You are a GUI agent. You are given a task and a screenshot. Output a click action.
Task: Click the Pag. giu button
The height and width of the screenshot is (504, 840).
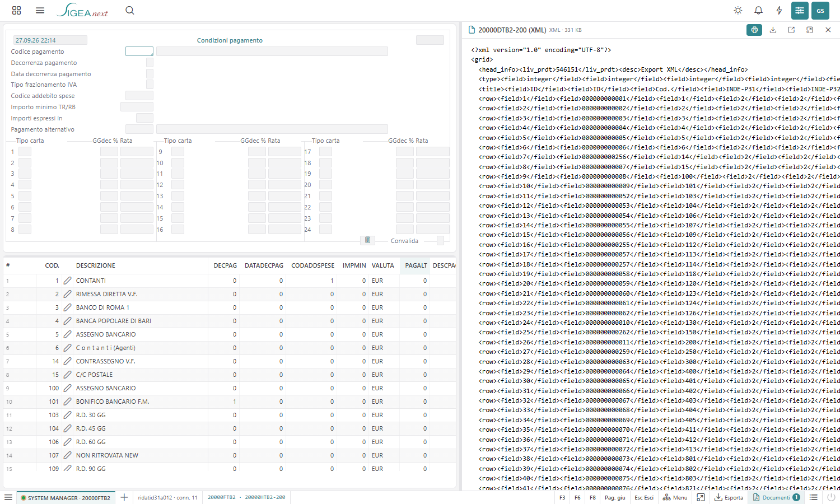point(615,497)
